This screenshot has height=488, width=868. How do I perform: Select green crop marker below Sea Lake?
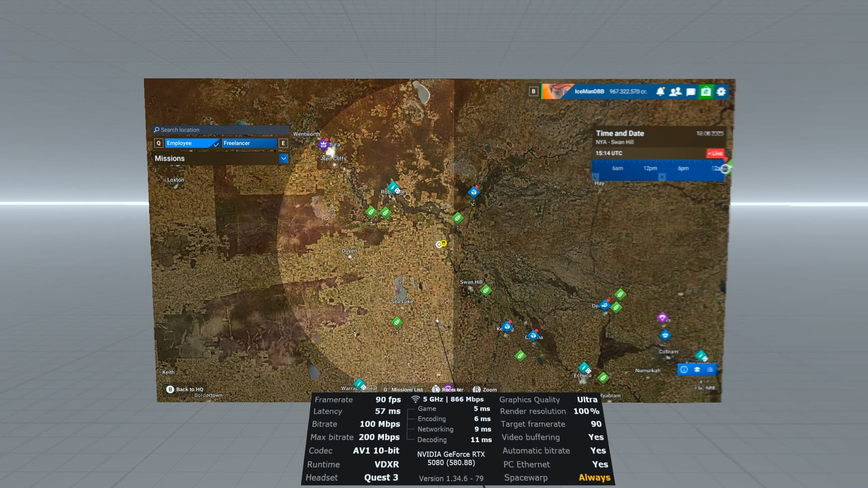tap(396, 322)
